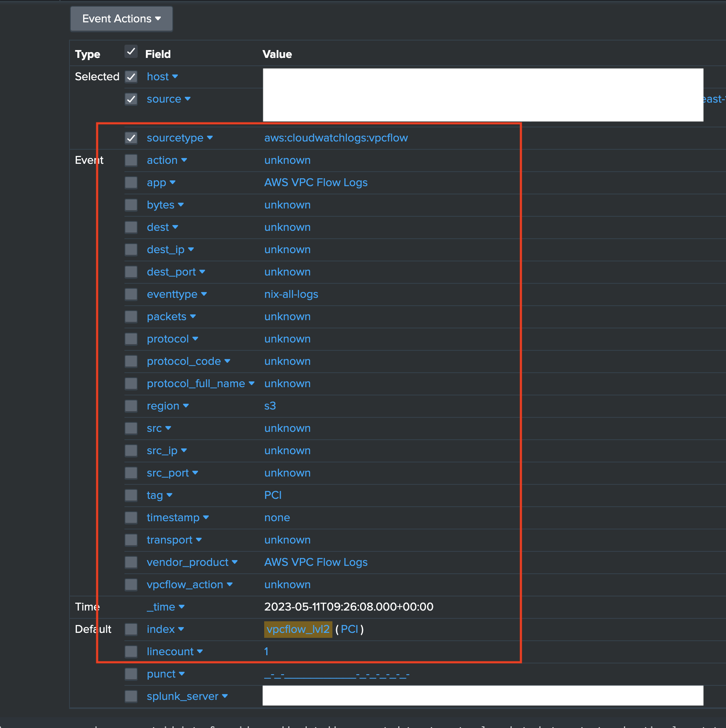Screen dimensions: 726x728
Task: Click the nix-all-logs eventtype value
Action: pyautogui.click(x=291, y=295)
